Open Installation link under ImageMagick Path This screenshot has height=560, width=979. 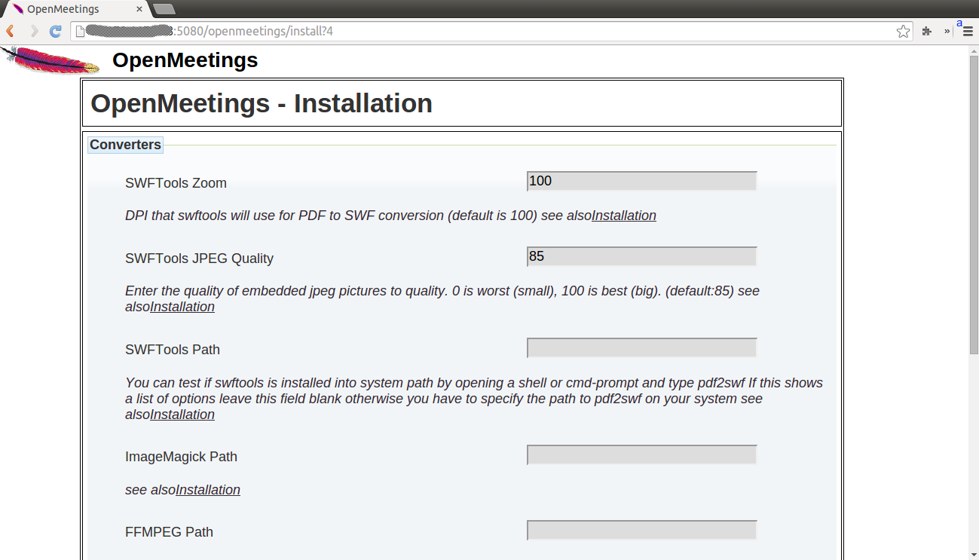[x=208, y=490]
